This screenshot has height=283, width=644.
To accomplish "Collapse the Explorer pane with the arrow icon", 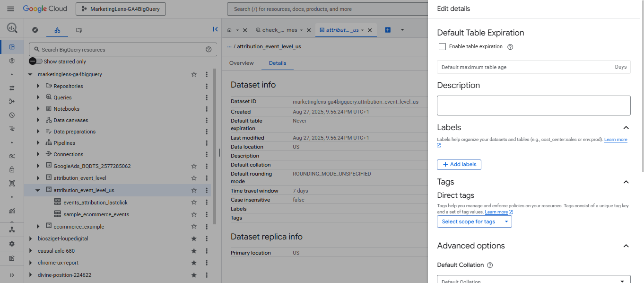I will (x=215, y=29).
